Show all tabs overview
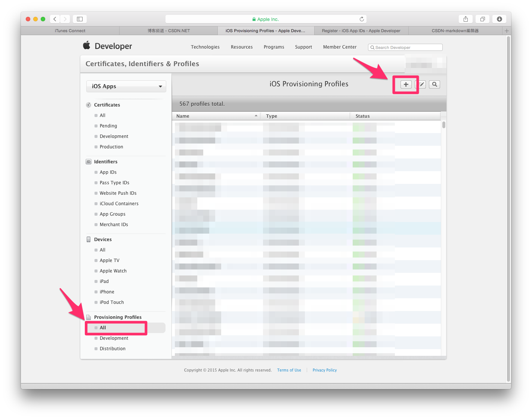 pyautogui.click(x=482, y=19)
